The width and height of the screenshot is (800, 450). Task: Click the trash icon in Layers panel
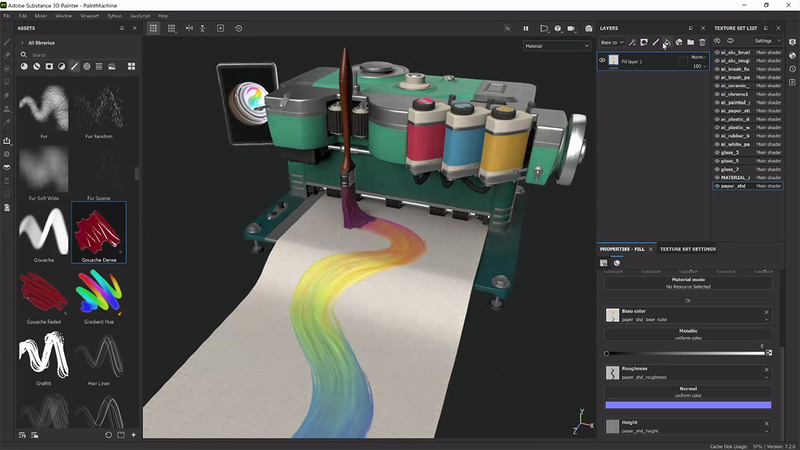pyautogui.click(x=703, y=42)
